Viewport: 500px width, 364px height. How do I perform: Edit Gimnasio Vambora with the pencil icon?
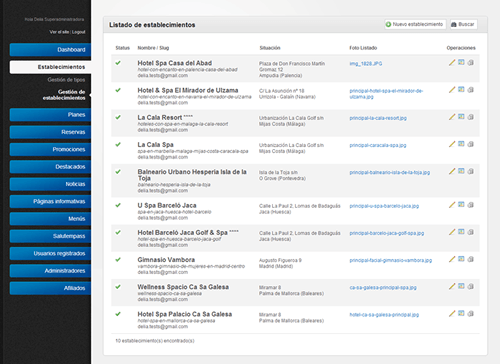click(452, 259)
